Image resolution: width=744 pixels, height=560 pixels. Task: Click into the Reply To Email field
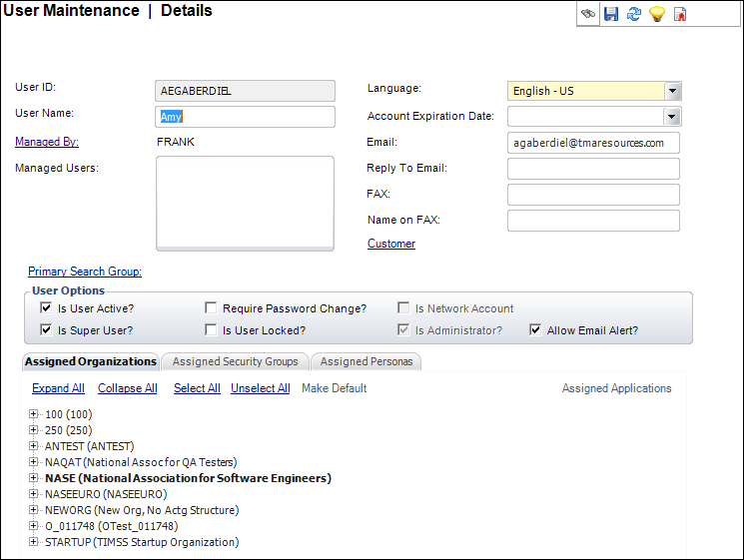(x=593, y=168)
